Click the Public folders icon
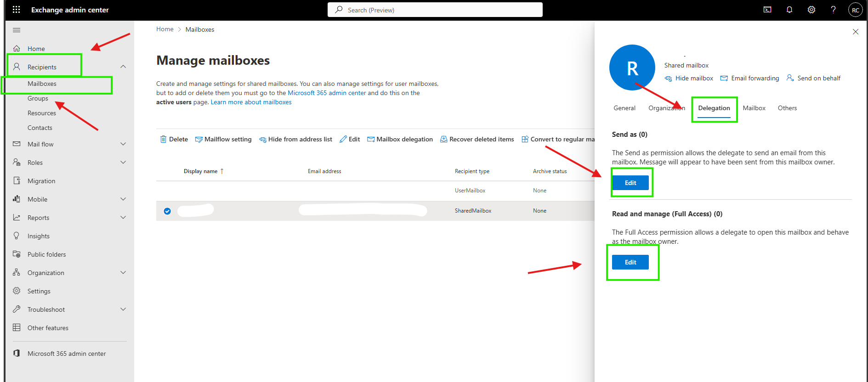 (17, 254)
